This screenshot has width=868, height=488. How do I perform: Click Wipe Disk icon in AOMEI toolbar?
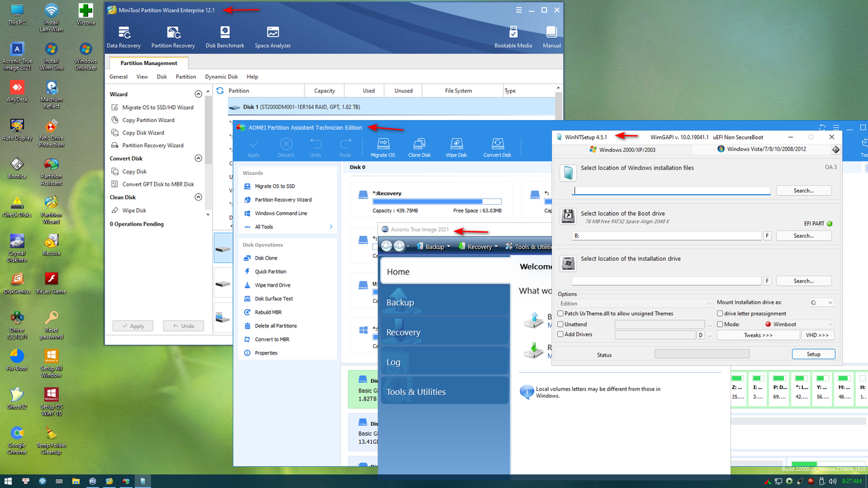(x=457, y=148)
